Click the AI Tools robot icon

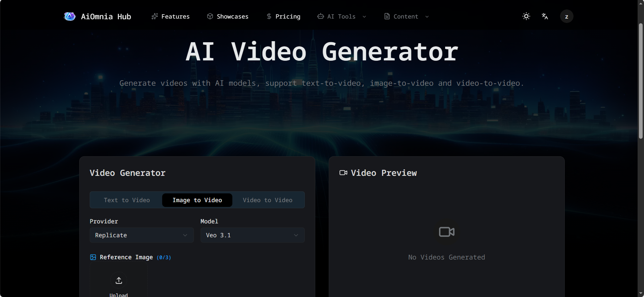321,16
